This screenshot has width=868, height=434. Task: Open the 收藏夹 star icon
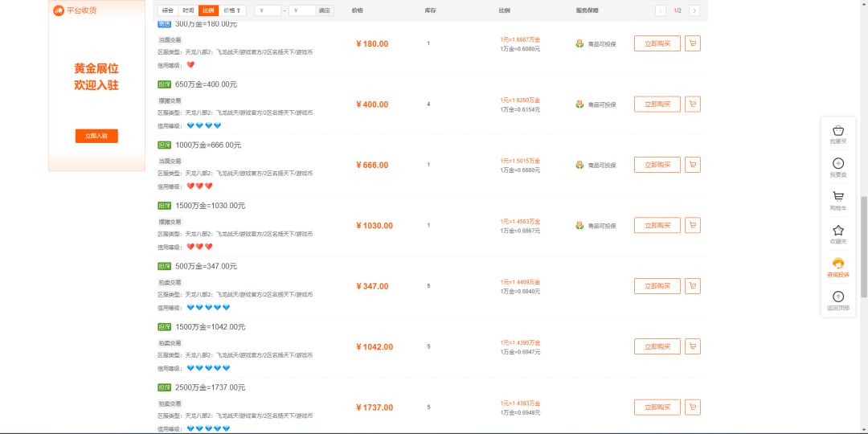click(838, 231)
